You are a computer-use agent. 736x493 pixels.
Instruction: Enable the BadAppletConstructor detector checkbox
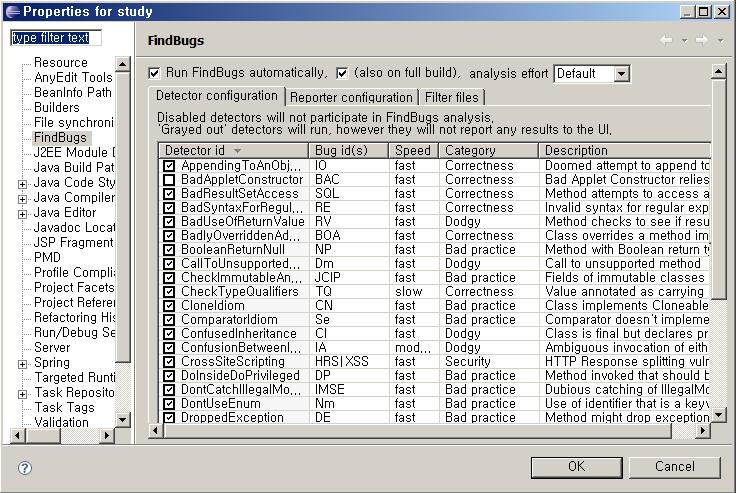coord(169,180)
